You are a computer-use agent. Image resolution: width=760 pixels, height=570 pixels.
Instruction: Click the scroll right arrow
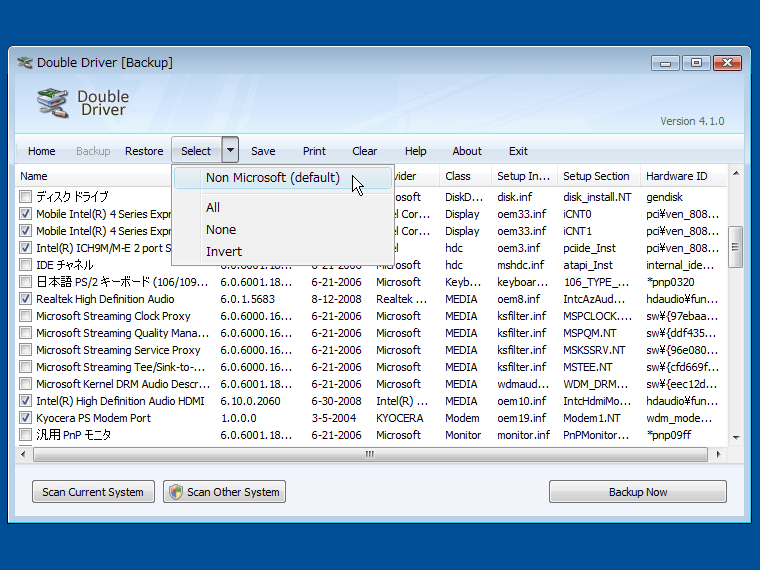[x=718, y=454]
